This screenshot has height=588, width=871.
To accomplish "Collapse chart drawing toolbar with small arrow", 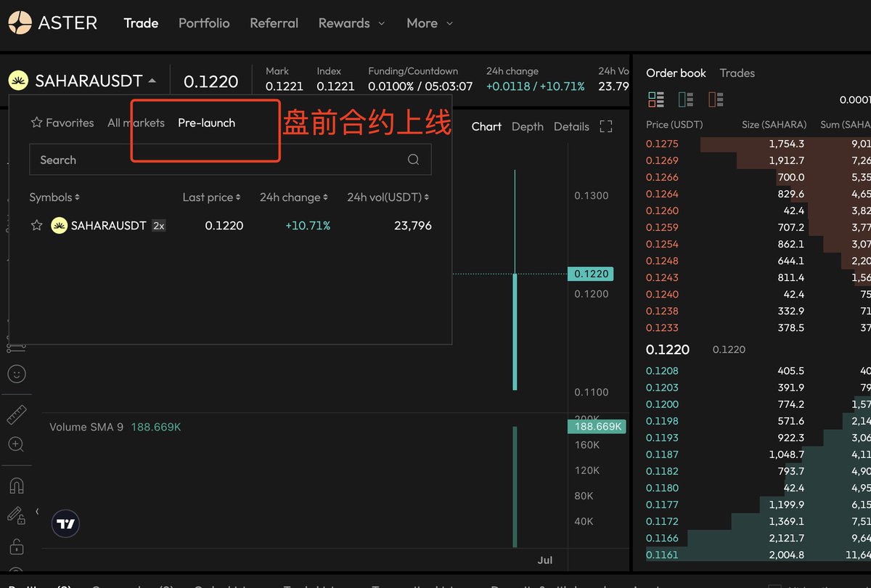I will click(x=37, y=512).
